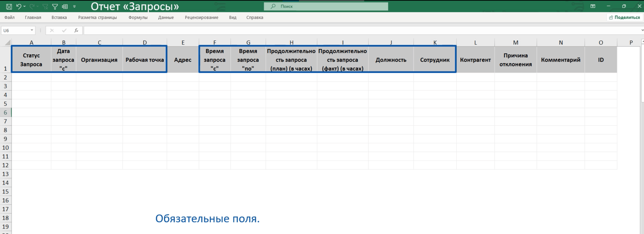Image resolution: width=644 pixels, height=234 pixels.
Task: Expand Customize Quick Access Toolbar menu
Action: tap(74, 7)
